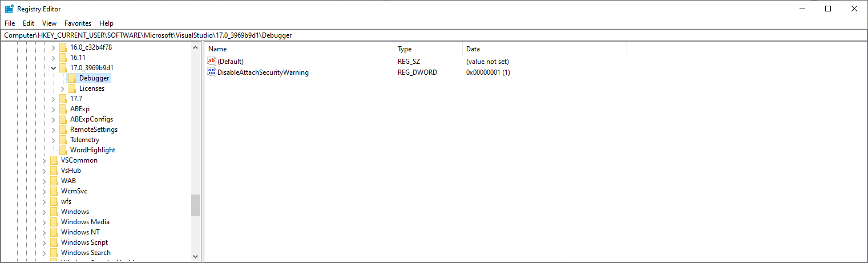Sort values by Type column header

[428, 49]
